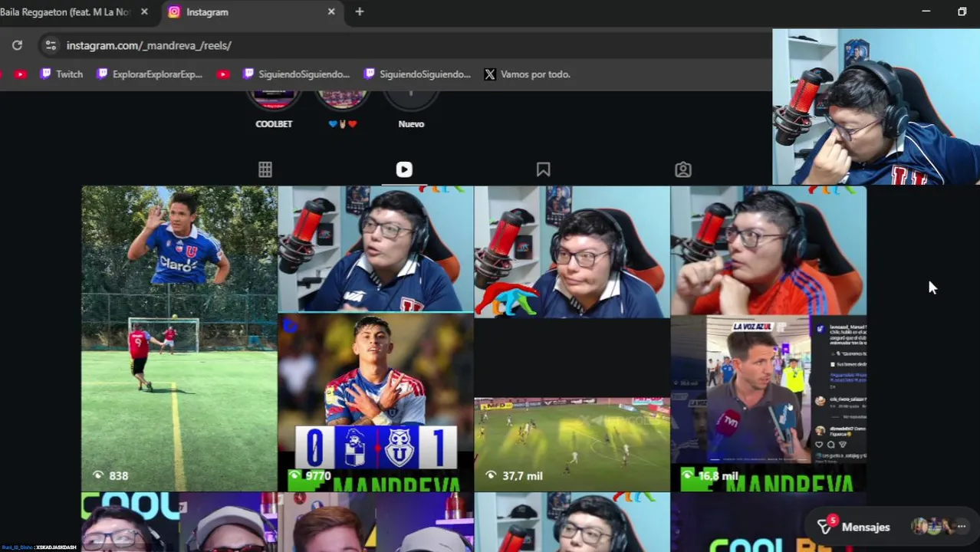This screenshot has height=552, width=980.
Task: Open the first SiguiendoSiguiendo bookmark
Action: click(296, 74)
